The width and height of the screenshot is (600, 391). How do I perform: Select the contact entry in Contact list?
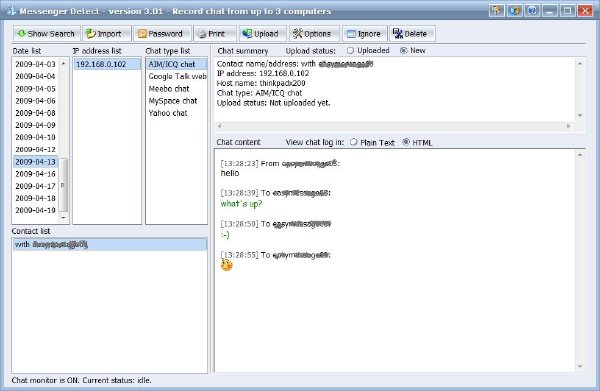110,244
